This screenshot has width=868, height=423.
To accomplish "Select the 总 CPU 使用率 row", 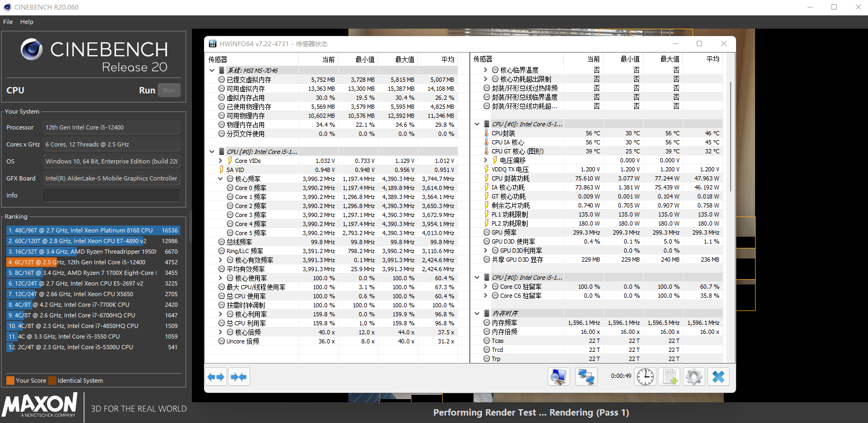I will pyautogui.click(x=331, y=296).
